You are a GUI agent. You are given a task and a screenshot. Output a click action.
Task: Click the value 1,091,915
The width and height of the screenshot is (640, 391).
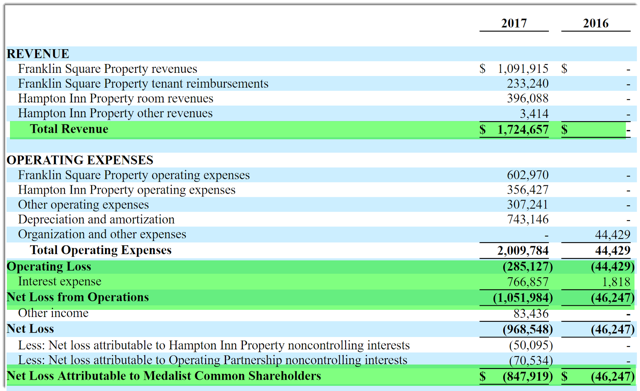click(523, 69)
